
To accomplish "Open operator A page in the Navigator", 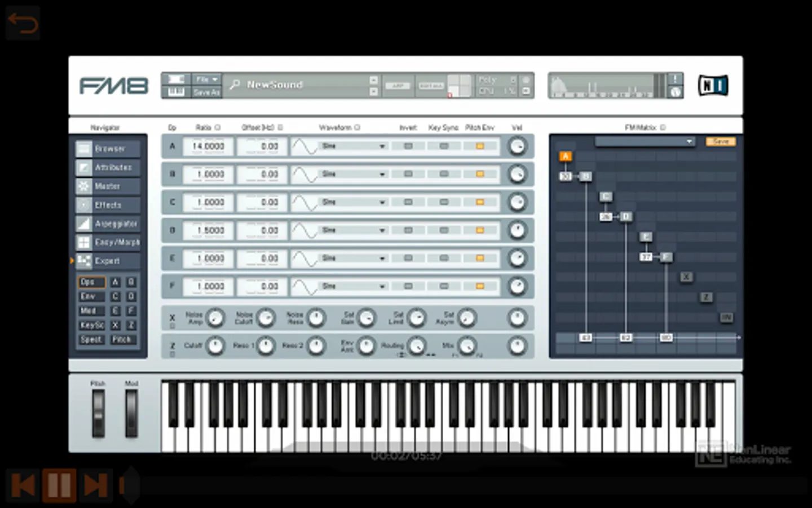I will point(115,282).
